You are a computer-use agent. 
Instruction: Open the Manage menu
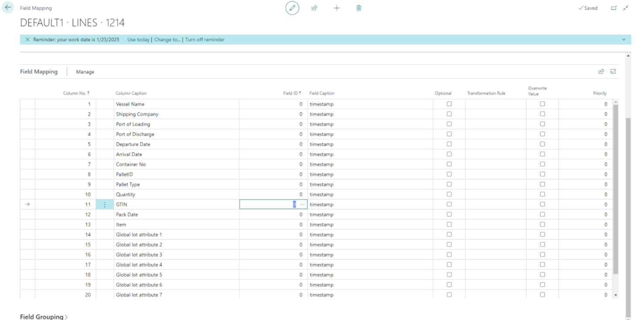(x=85, y=72)
